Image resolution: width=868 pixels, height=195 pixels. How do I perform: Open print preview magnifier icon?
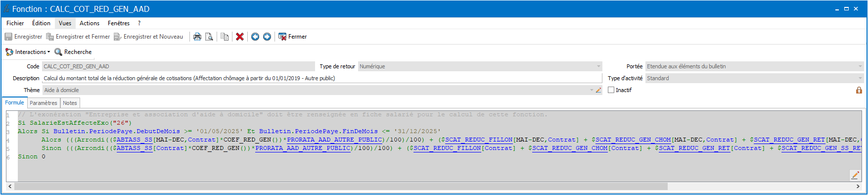click(209, 37)
